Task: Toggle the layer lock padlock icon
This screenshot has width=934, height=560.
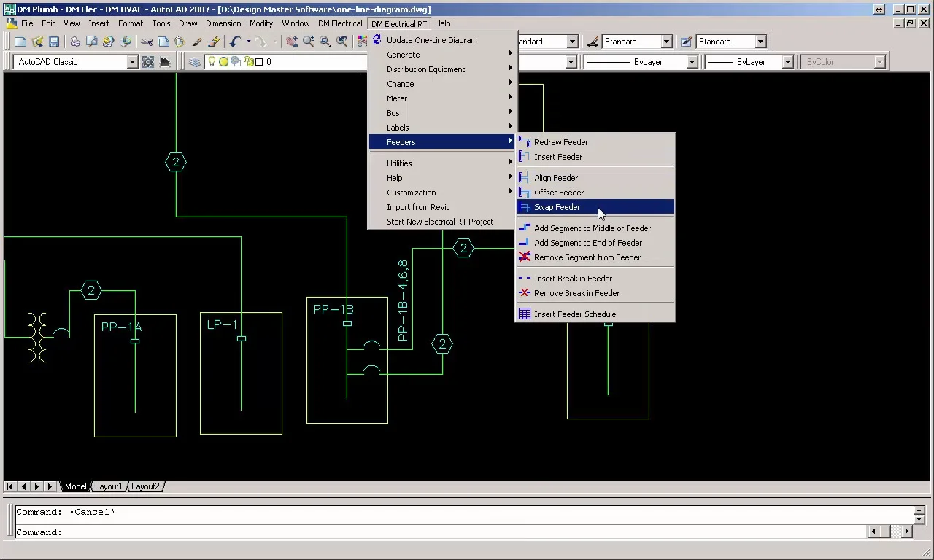Action: coord(248,62)
